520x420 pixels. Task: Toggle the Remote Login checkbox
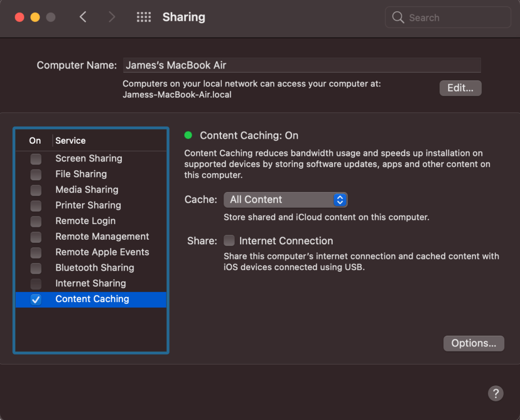coord(36,221)
